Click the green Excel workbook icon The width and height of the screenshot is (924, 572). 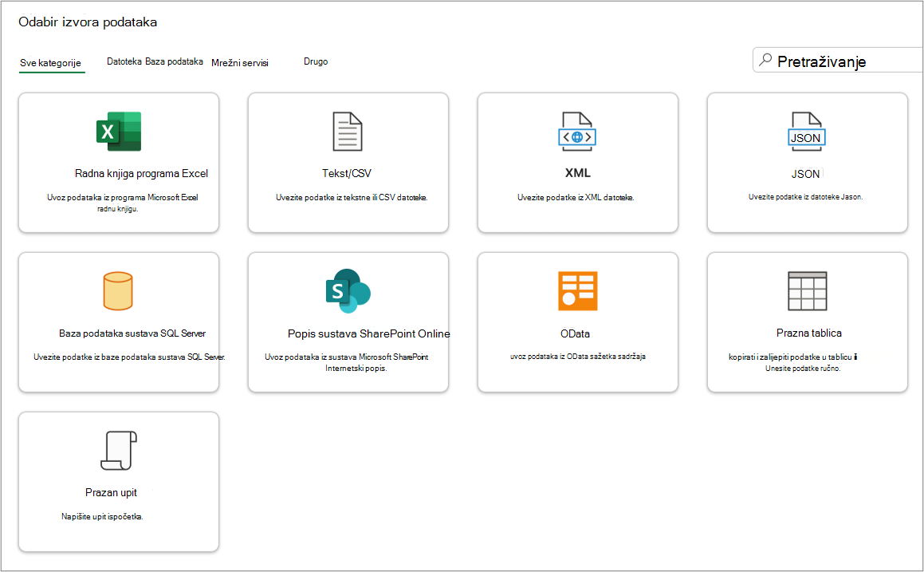coord(119,132)
